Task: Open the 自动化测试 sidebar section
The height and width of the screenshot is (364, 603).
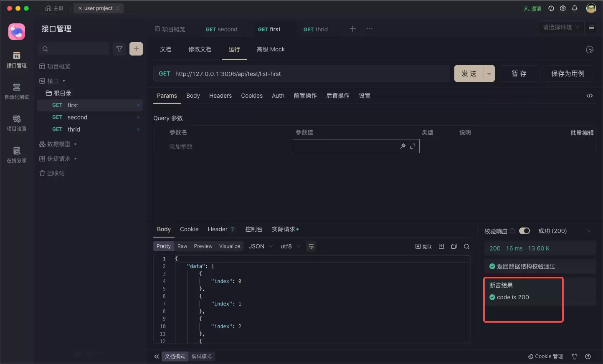Action: pyautogui.click(x=17, y=92)
